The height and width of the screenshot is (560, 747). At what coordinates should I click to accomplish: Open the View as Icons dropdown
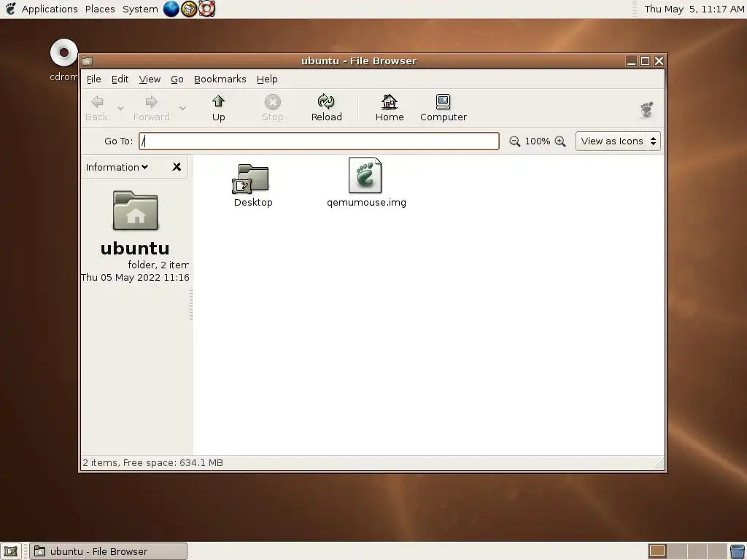pyautogui.click(x=618, y=141)
